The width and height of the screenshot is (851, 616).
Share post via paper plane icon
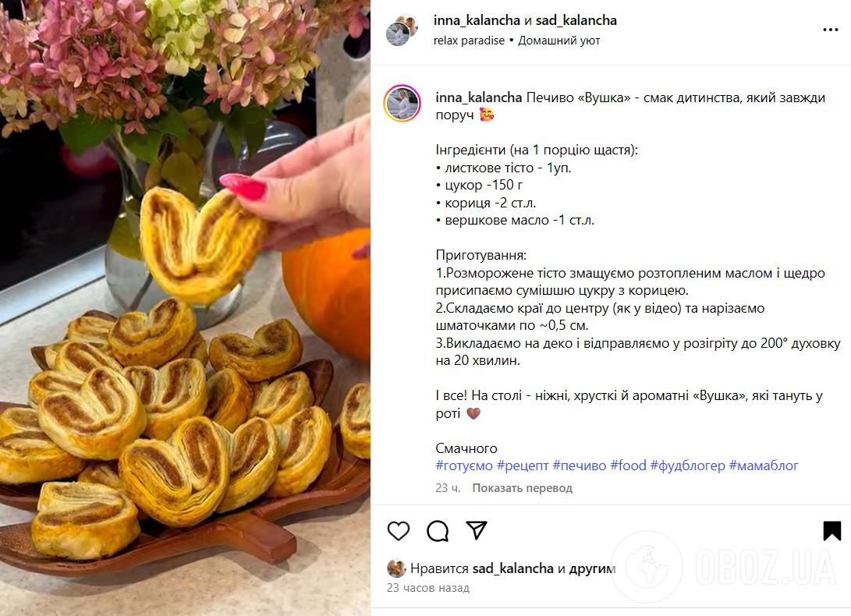pos(477,530)
